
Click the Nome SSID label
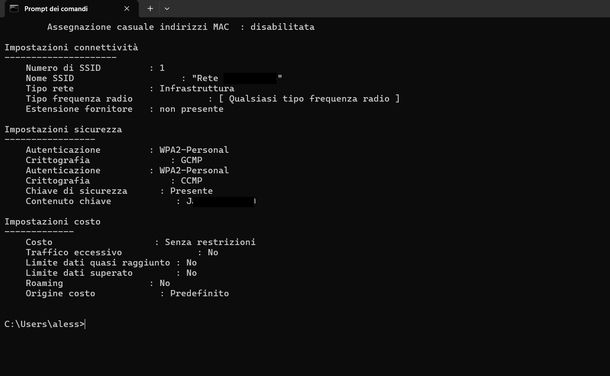[x=50, y=78]
